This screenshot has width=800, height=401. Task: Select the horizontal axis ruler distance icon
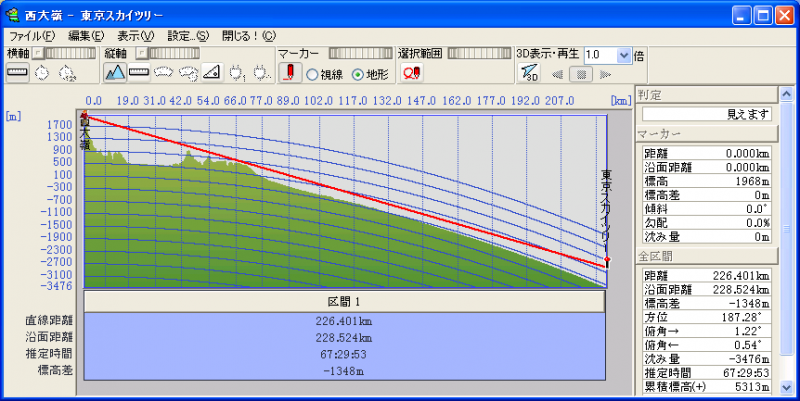pyautogui.click(x=17, y=73)
